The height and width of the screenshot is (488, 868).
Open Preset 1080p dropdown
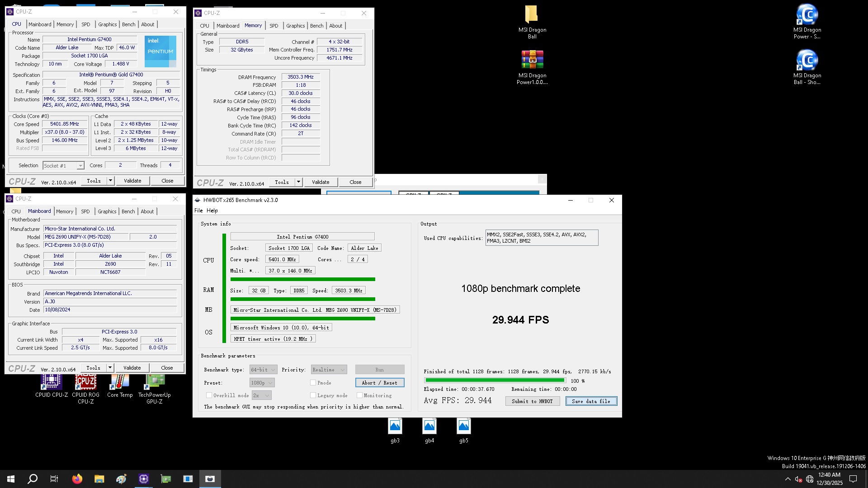(262, 383)
